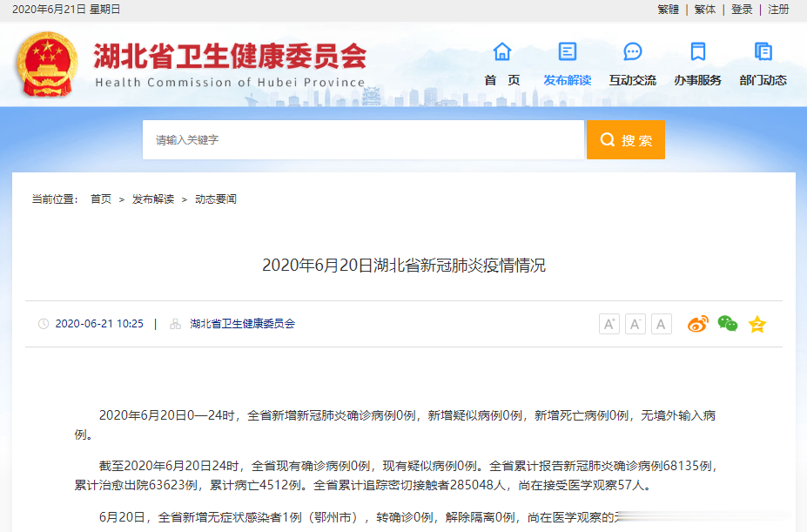Viewport: 807px width, 532px height.
Task: Select the pages icon above 部门动态
Action: point(762,51)
